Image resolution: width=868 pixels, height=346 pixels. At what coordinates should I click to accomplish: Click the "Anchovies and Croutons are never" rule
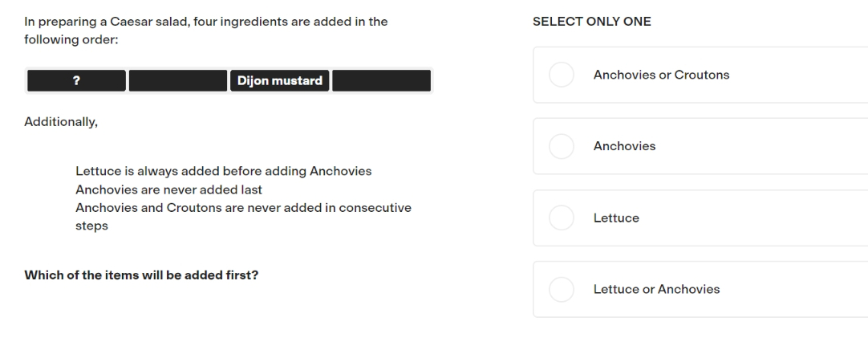[244, 217]
